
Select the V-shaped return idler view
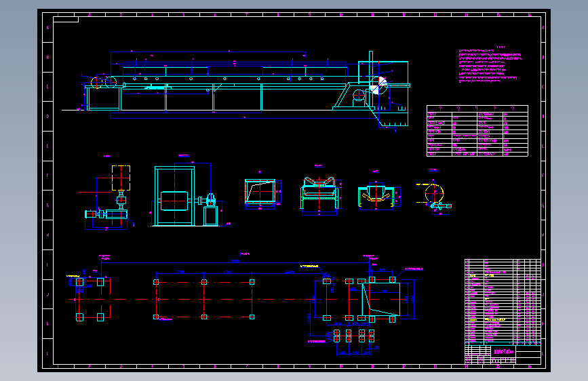378,195
